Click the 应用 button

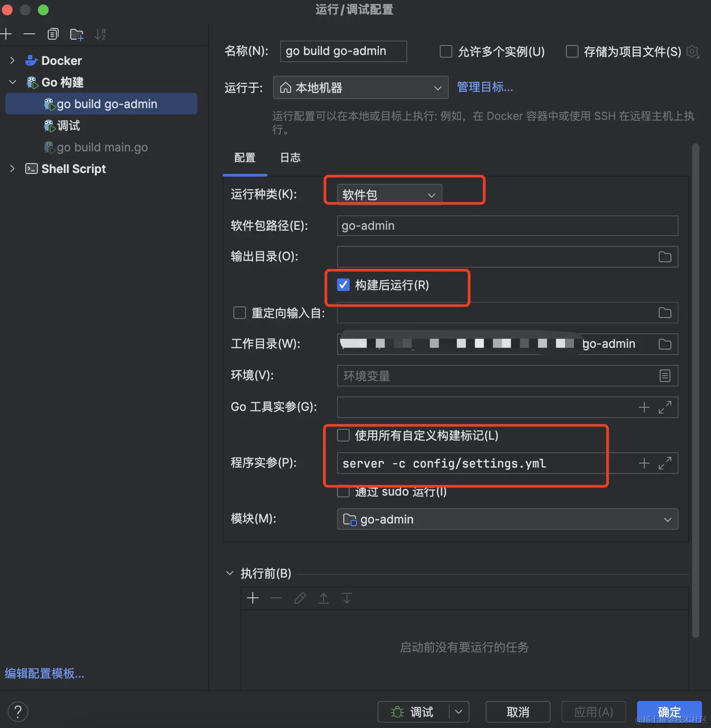click(x=594, y=712)
